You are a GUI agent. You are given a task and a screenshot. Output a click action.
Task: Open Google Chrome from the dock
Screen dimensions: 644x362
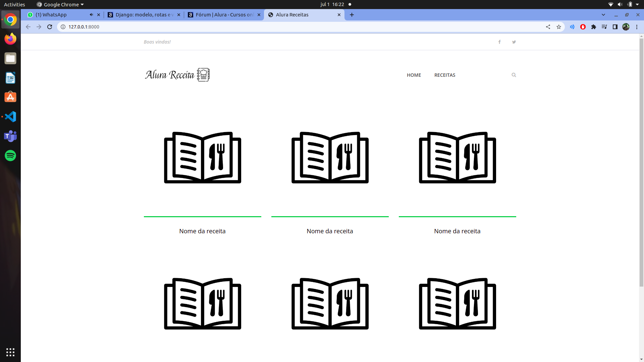(10, 20)
